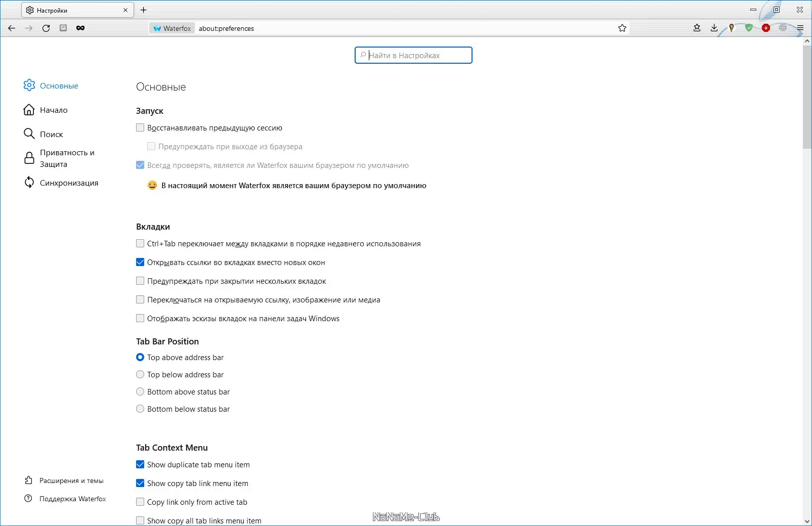Open a new tab with plus button

pyautogui.click(x=144, y=10)
